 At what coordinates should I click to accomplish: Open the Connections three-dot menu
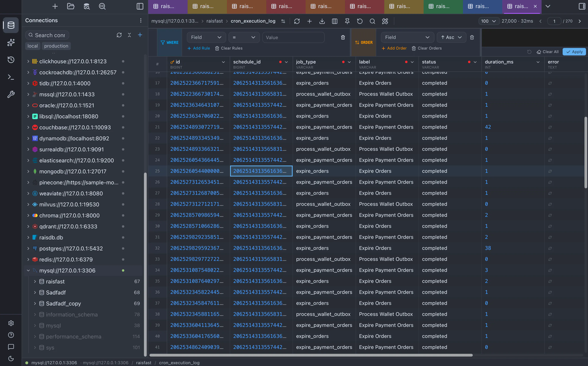[141, 20]
